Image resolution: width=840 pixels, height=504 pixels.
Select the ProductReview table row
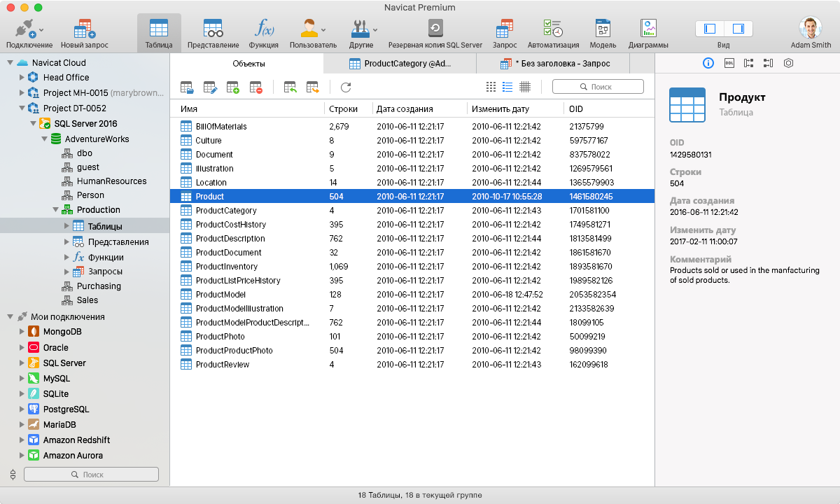(412, 365)
